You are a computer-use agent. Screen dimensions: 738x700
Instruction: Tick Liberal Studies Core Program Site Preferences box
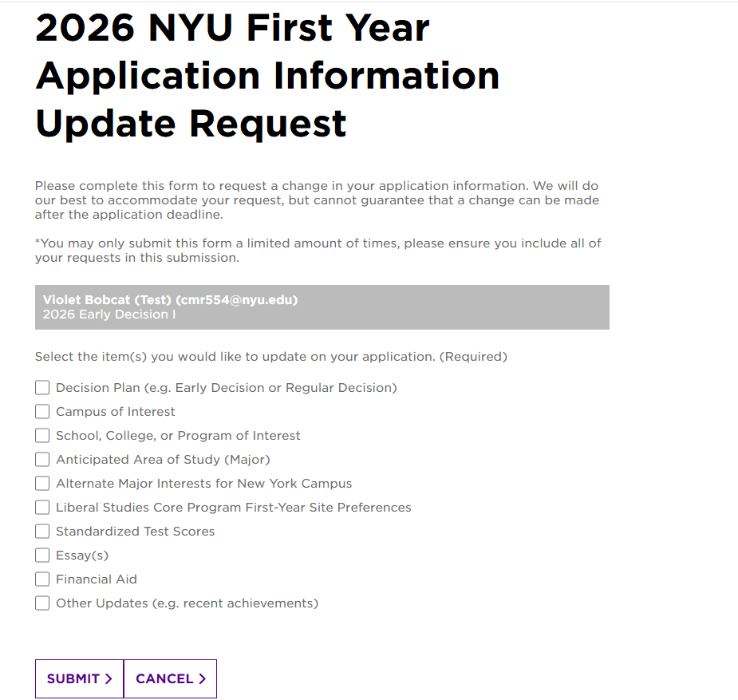point(42,508)
